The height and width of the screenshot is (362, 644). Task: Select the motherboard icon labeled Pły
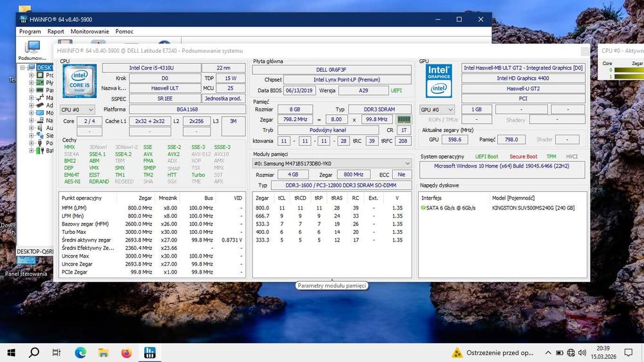[40, 82]
